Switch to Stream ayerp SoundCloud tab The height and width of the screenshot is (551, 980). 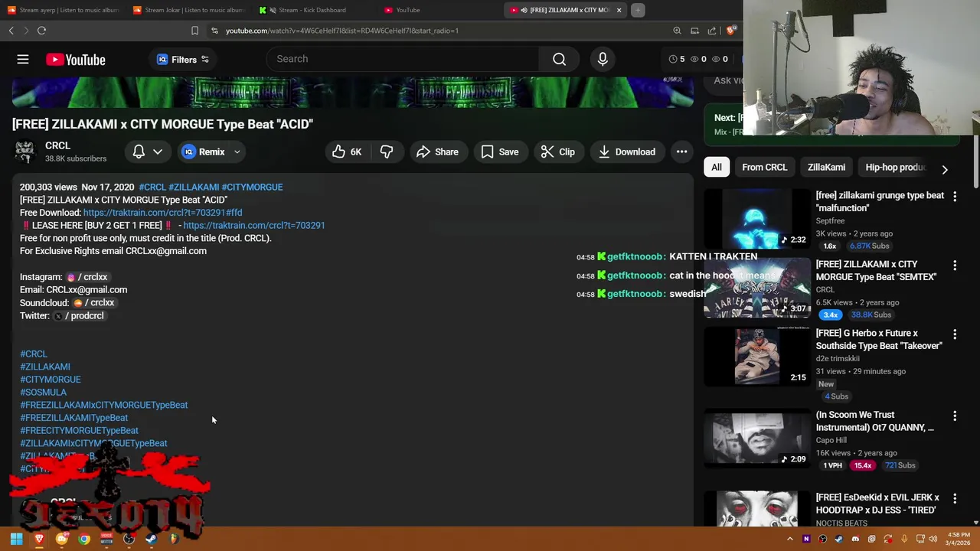(x=62, y=10)
